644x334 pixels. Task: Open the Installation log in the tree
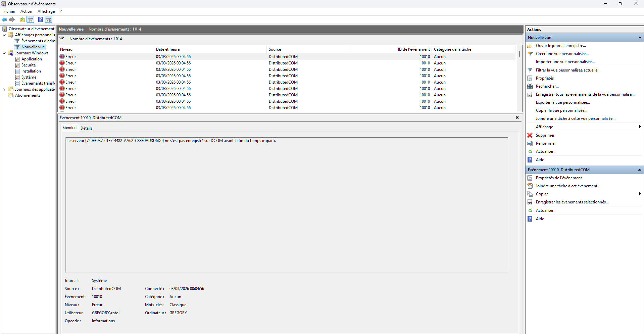pyautogui.click(x=31, y=71)
